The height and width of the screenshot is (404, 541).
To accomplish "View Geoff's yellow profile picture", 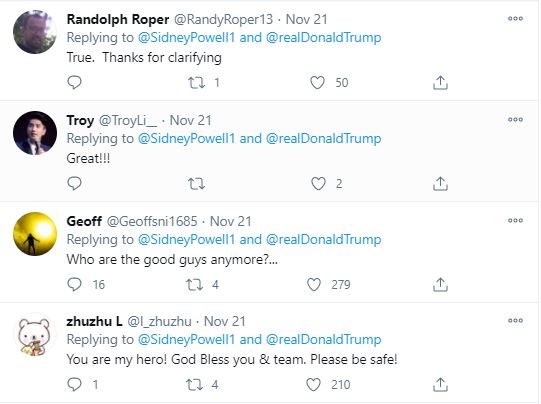I will pos(35,234).
